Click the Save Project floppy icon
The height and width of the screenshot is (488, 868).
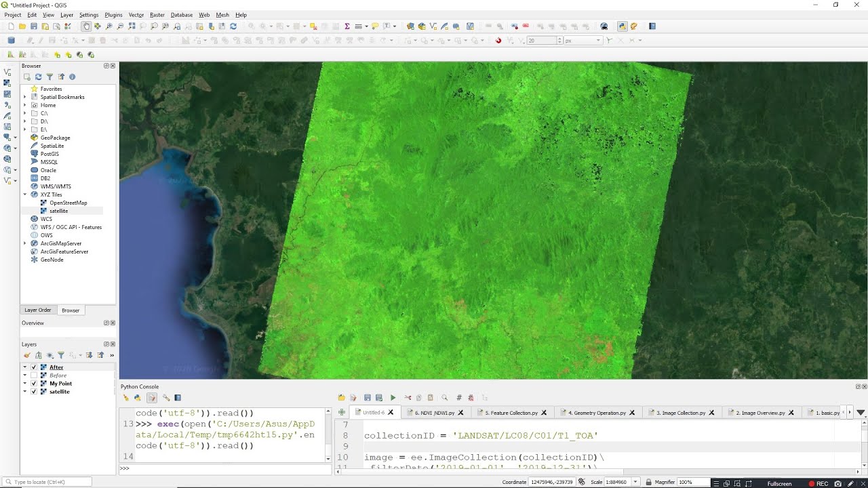(34, 26)
